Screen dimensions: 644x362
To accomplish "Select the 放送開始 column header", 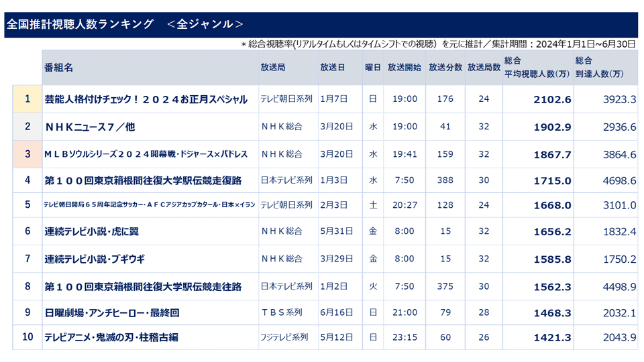I will (404, 67).
